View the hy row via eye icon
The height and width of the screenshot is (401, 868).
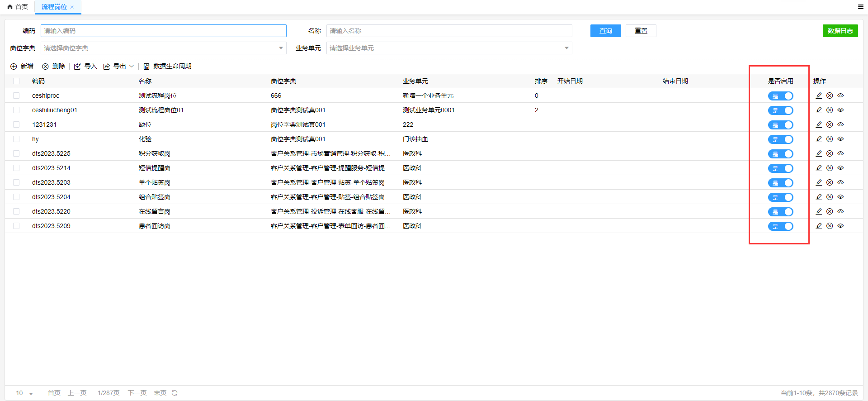pos(840,139)
